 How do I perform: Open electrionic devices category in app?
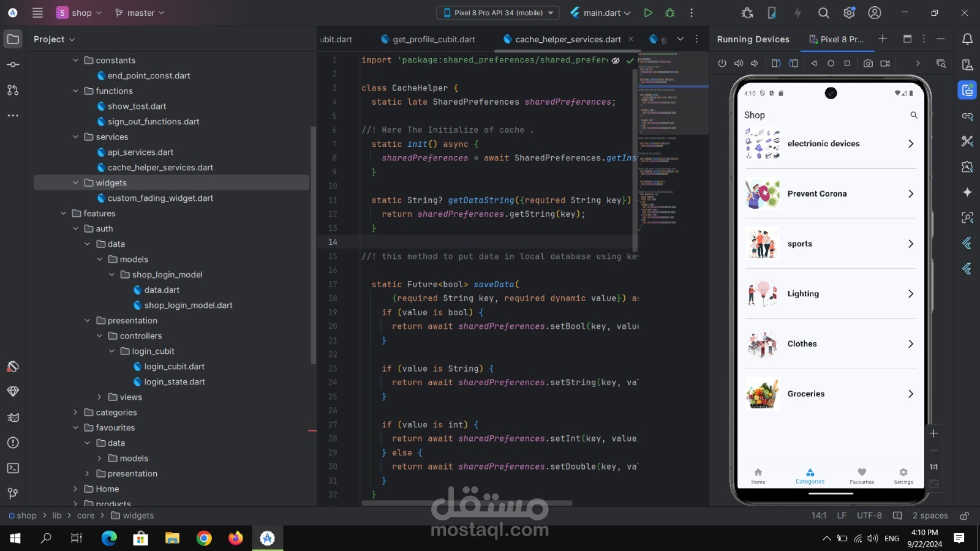tap(831, 144)
